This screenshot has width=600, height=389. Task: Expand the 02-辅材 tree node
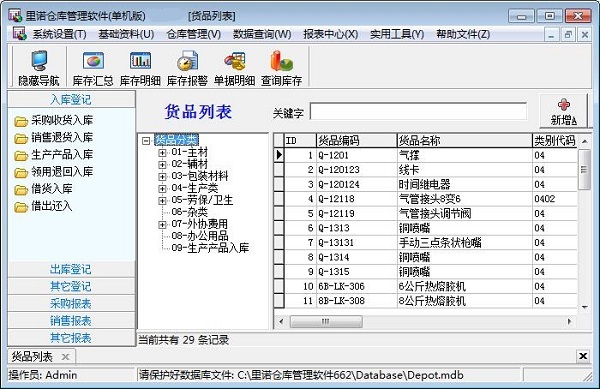point(162,164)
